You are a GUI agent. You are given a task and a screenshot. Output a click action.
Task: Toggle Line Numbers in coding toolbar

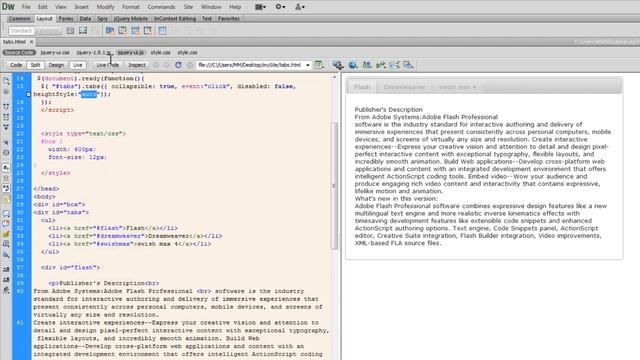[x=6, y=167]
